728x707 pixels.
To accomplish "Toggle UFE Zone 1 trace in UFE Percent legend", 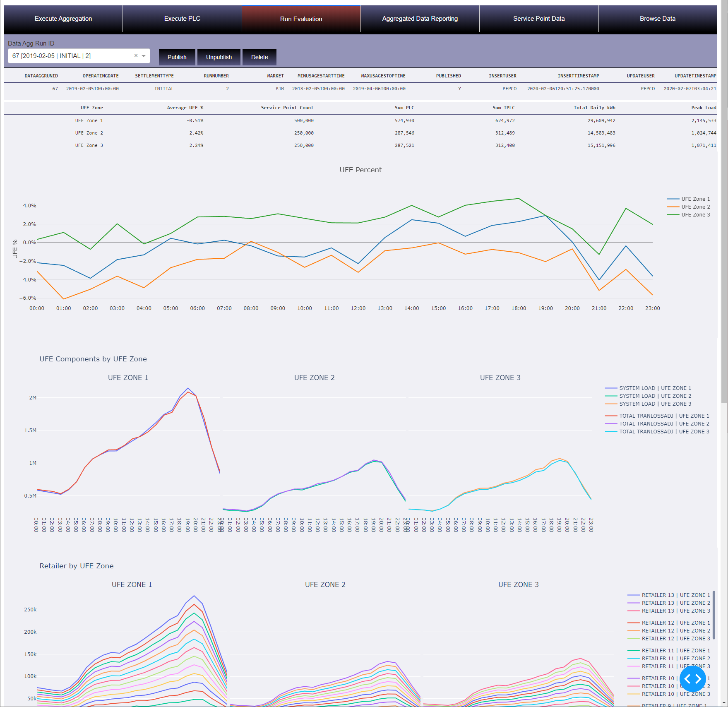I will click(x=689, y=199).
